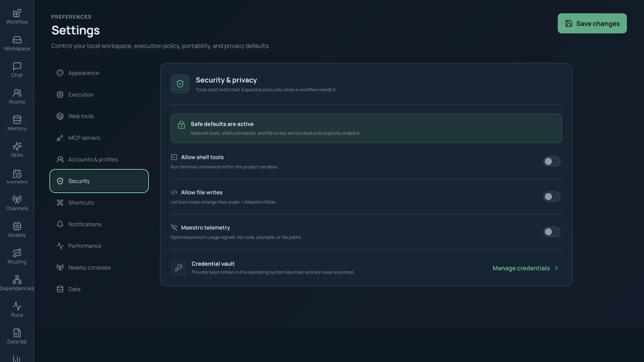Click the key icon beside Credential vault

(x=179, y=268)
